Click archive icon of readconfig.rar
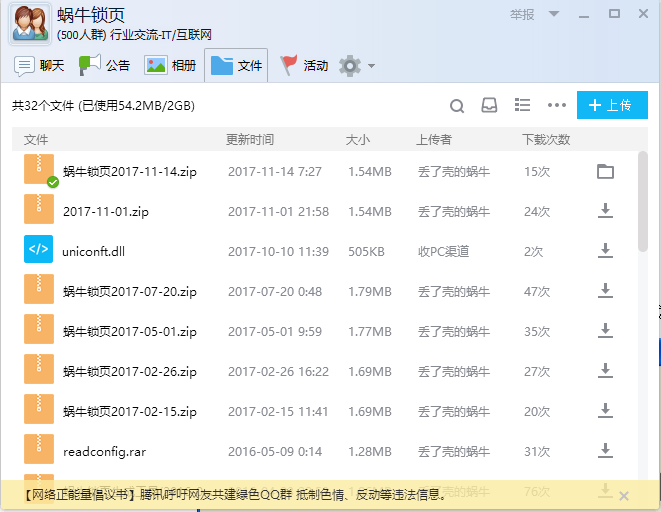The width and height of the screenshot is (661, 512). (x=39, y=449)
